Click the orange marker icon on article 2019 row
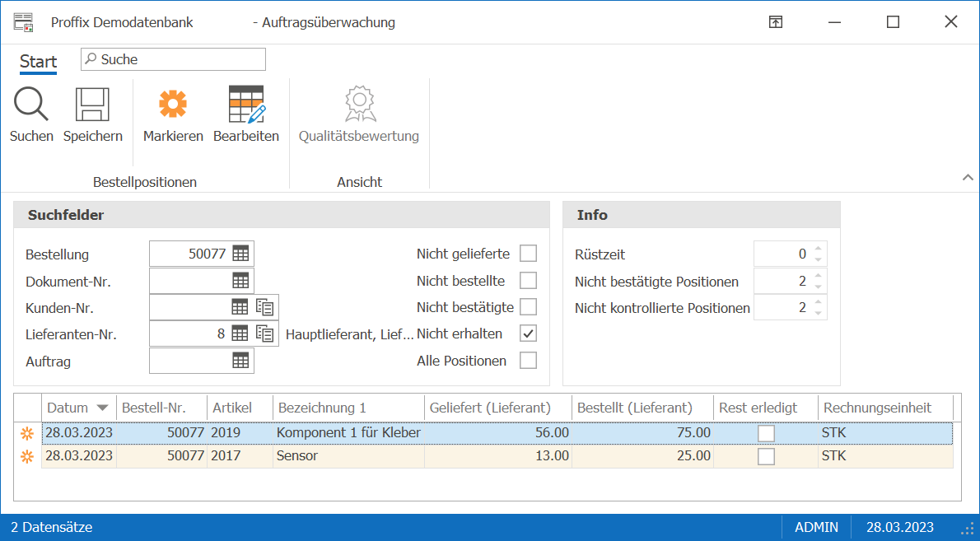This screenshot has height=541, width=980. pos(27,433)
